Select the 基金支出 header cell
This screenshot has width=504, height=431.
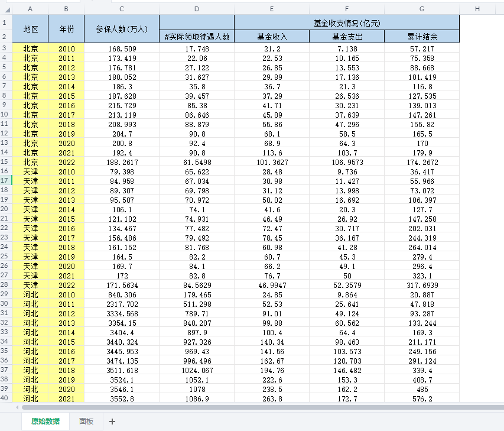click(347, 37)
